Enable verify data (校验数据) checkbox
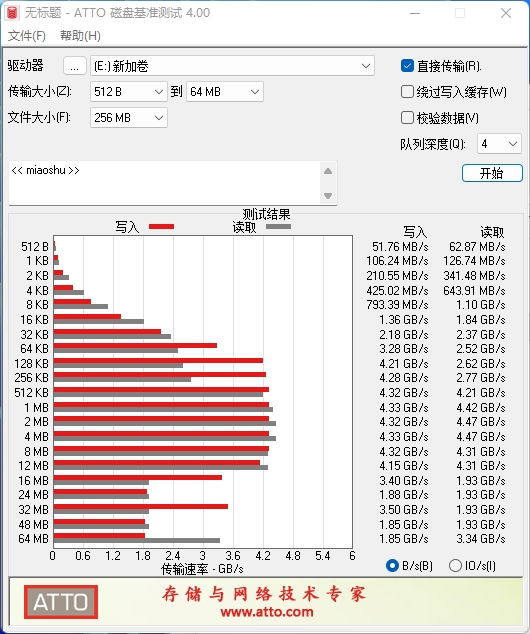The image size is (530, 634). pyautogui.click(x=407, y=118)
